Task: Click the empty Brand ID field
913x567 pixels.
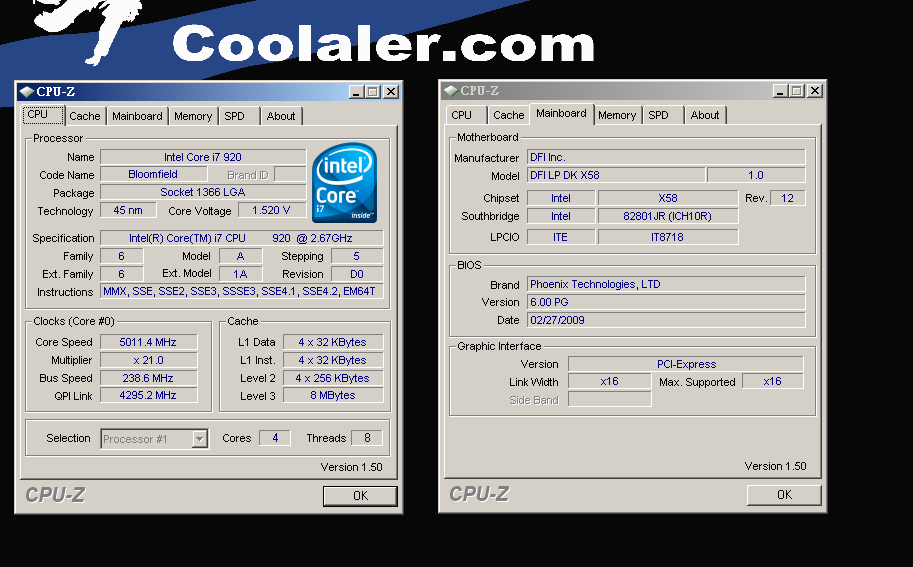Action: 290,174
